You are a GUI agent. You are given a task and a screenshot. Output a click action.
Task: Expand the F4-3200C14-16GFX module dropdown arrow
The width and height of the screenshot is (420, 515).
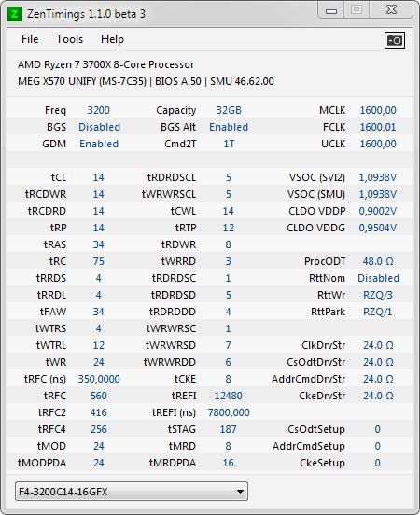coord(240,492)
